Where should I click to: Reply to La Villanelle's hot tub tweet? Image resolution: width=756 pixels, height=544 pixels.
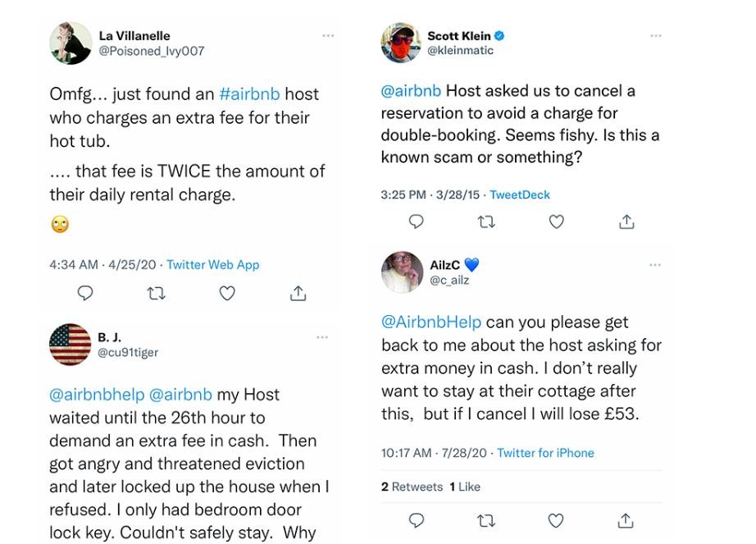click(84, 293)
